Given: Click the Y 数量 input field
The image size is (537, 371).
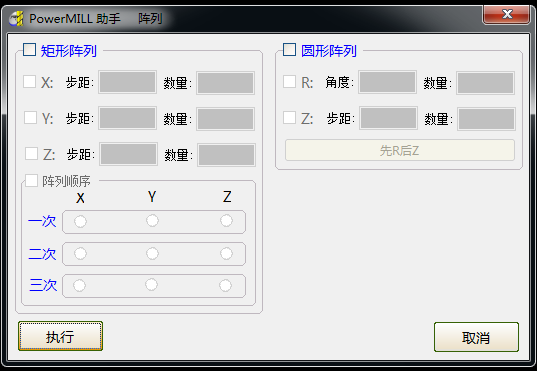Looking at the screenshot, I should pyautogui.click(x=225, y=119).
